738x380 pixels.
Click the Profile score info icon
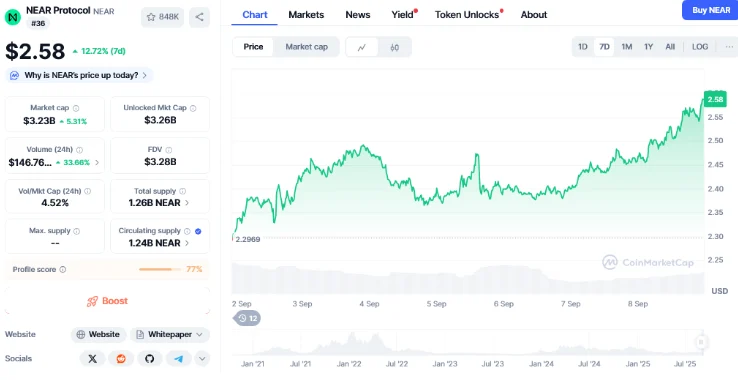(63, 269)
